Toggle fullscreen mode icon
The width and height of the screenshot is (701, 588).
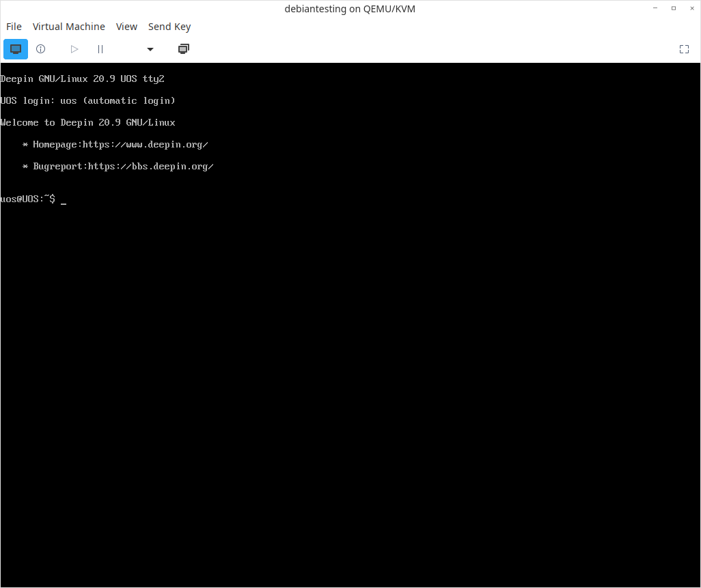(684, 49)
